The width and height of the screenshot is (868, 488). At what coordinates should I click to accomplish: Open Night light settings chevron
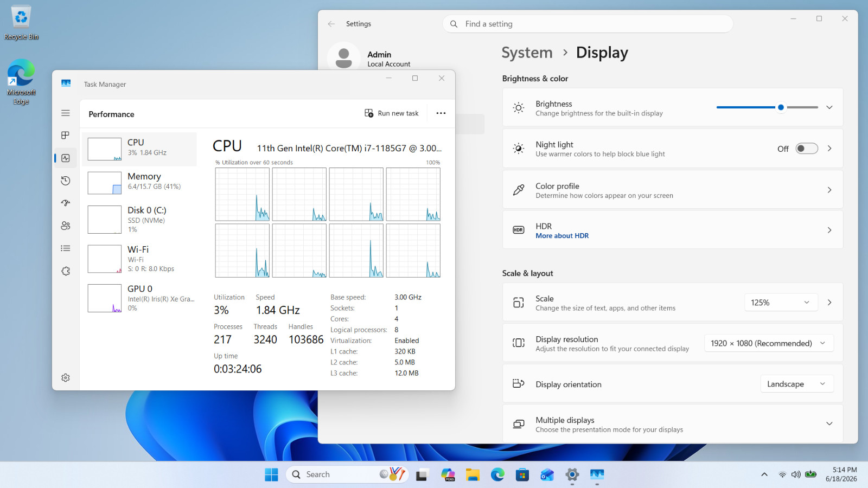tap(829, 149)
